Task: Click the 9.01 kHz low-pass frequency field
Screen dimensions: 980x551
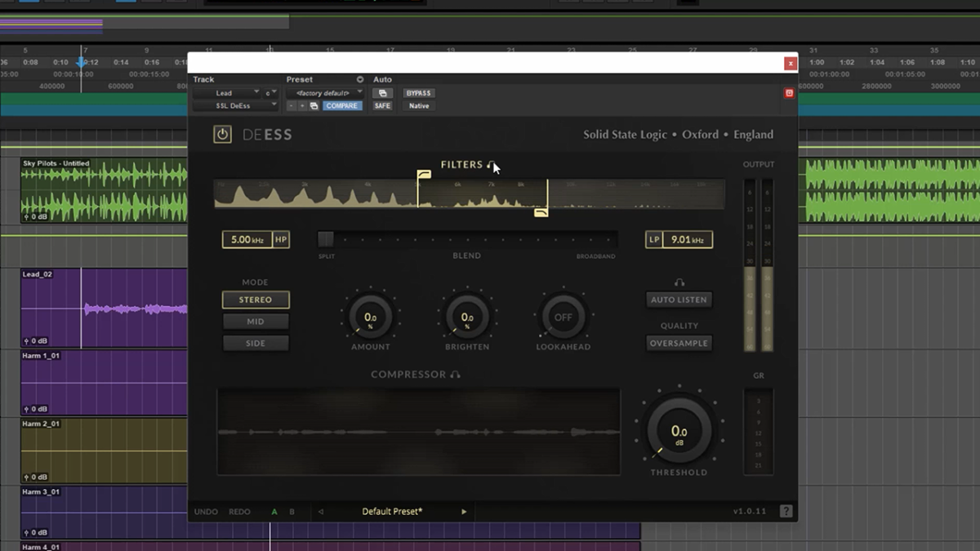Action: pyautogui.click(x=687, y=240)
